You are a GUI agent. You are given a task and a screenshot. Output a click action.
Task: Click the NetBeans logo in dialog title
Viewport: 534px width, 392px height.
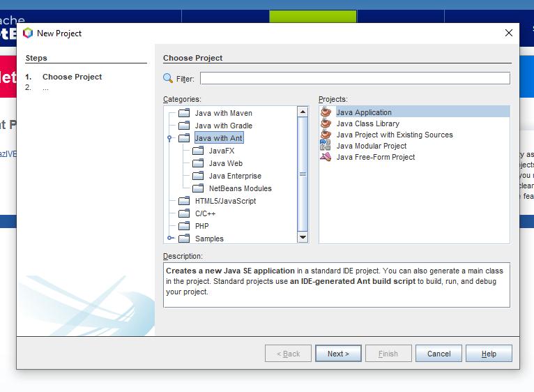(x=28, y=33)
